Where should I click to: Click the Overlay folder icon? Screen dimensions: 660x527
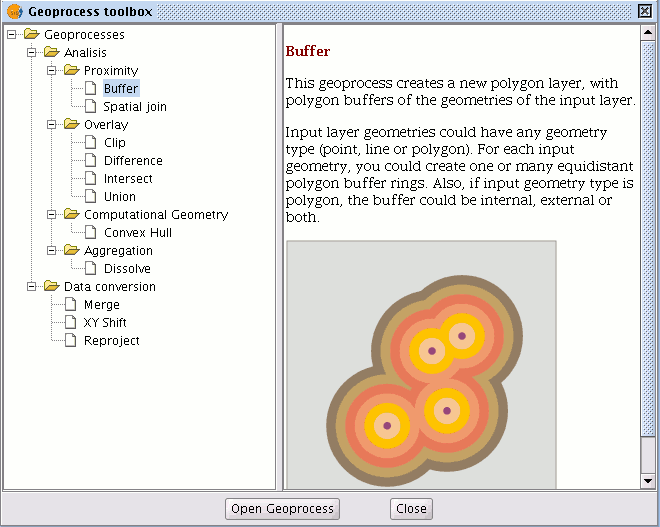click(72, 124)
